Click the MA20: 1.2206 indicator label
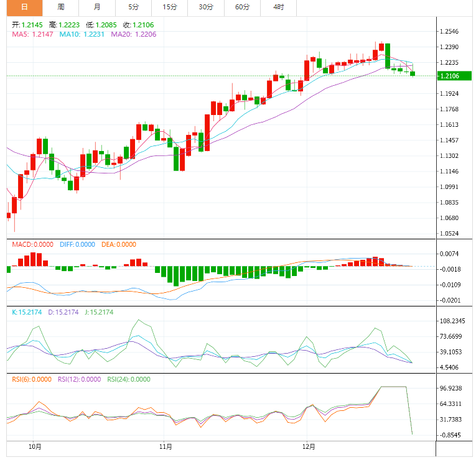 tap(134, 34)
